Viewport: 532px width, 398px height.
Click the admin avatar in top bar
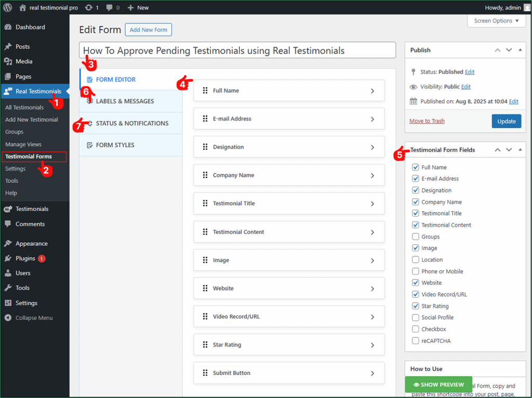[527, 7]
